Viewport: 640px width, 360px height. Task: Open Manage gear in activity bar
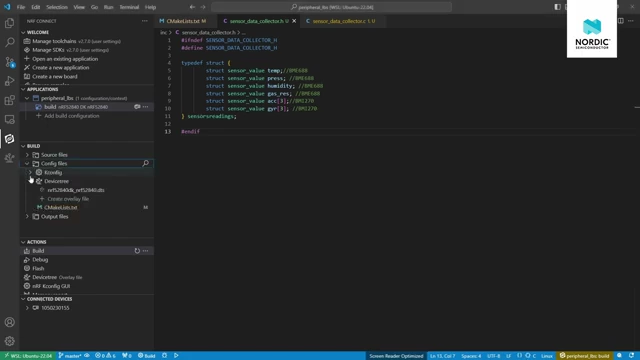(9, 341)
